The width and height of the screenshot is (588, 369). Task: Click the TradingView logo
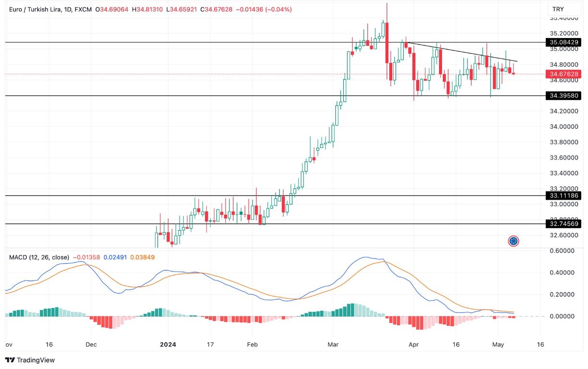click(x=30, y=360)
